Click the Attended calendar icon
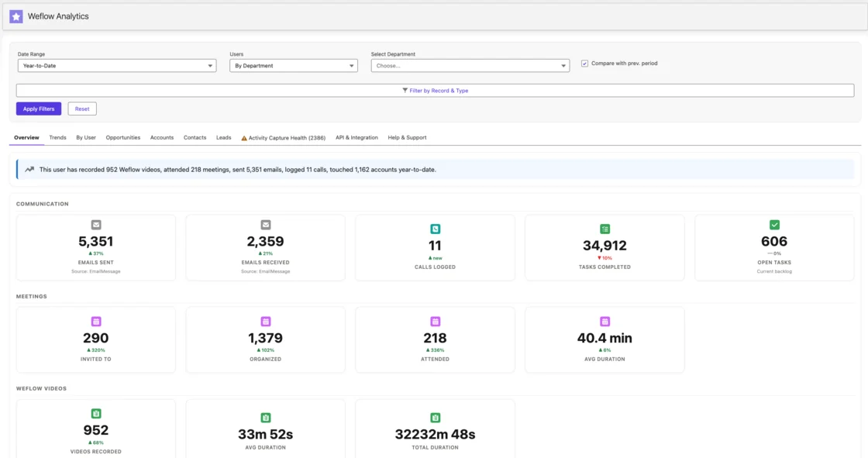The width and height of the screenshot is (868, 458). coord(435,321)
